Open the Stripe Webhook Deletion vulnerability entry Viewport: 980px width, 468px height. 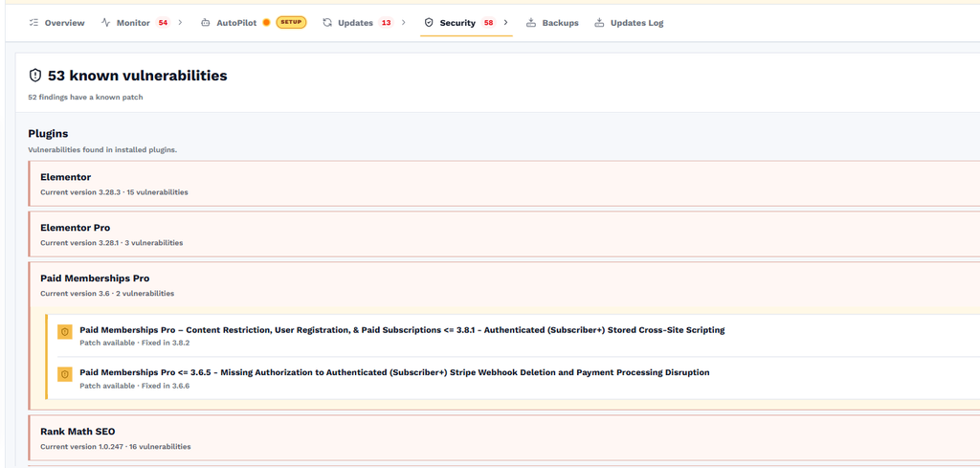point(514,378)
